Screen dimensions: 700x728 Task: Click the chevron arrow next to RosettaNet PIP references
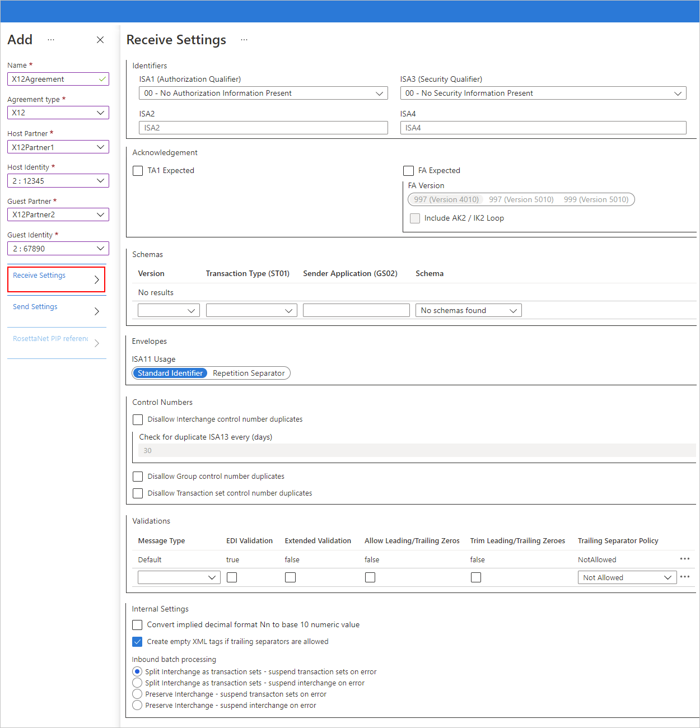point(96,343)
